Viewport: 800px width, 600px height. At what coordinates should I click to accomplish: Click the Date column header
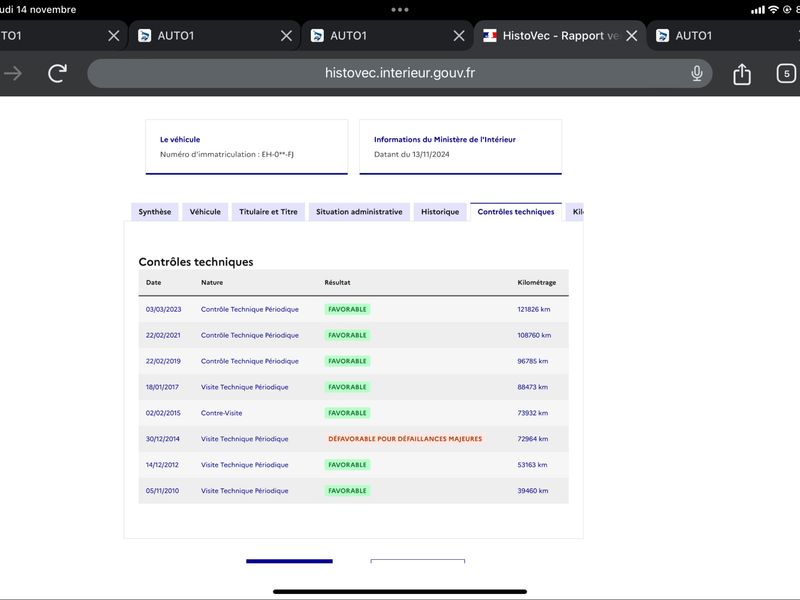(x=154, y=283)
